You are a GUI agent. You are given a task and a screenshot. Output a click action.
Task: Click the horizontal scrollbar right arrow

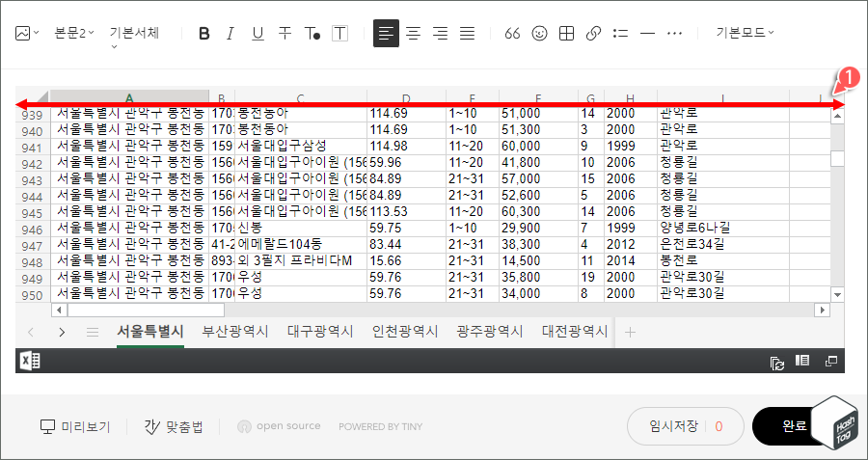point(824,310)
